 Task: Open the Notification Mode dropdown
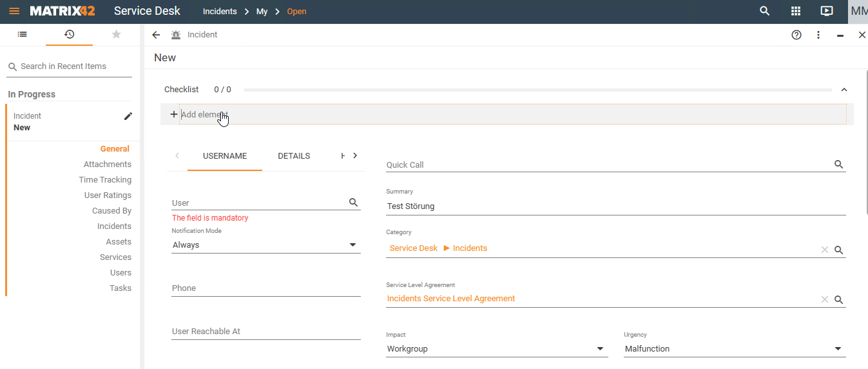pos(266,245)
